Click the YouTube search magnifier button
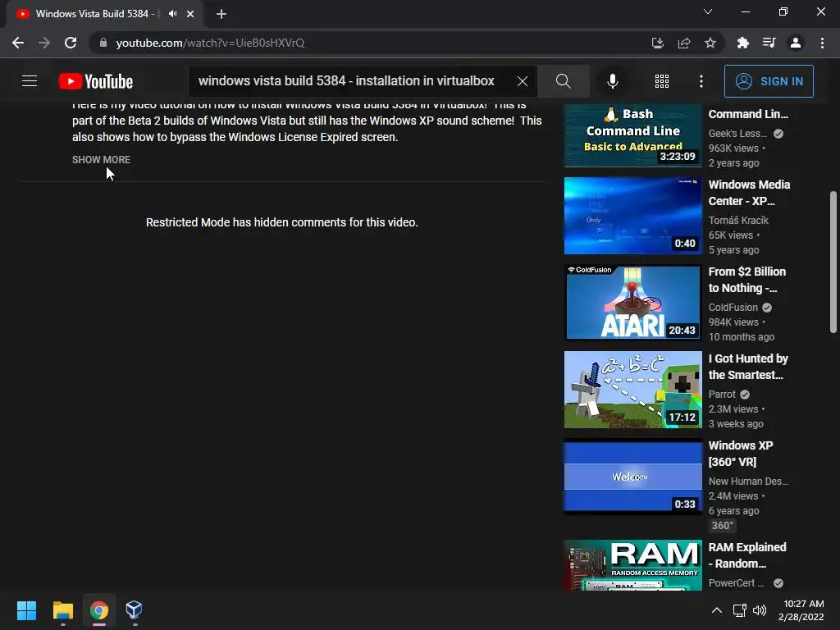 pos(563,81)
